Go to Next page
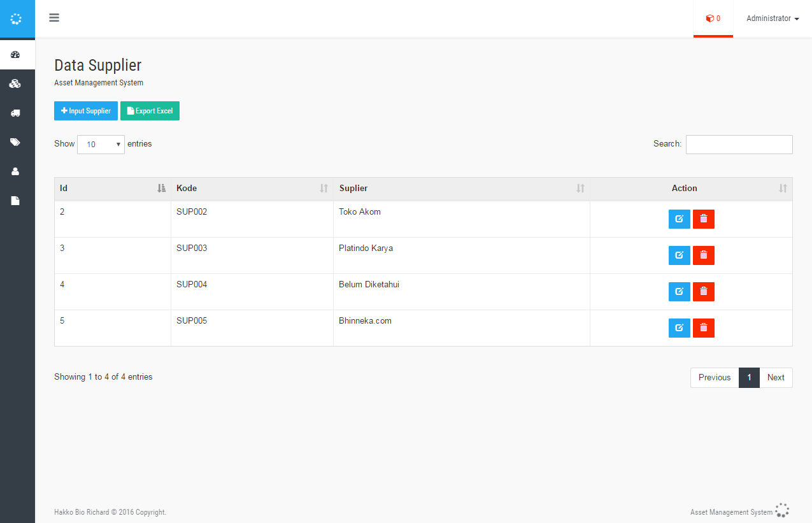 pyautogui.click(x=776, y=378)
